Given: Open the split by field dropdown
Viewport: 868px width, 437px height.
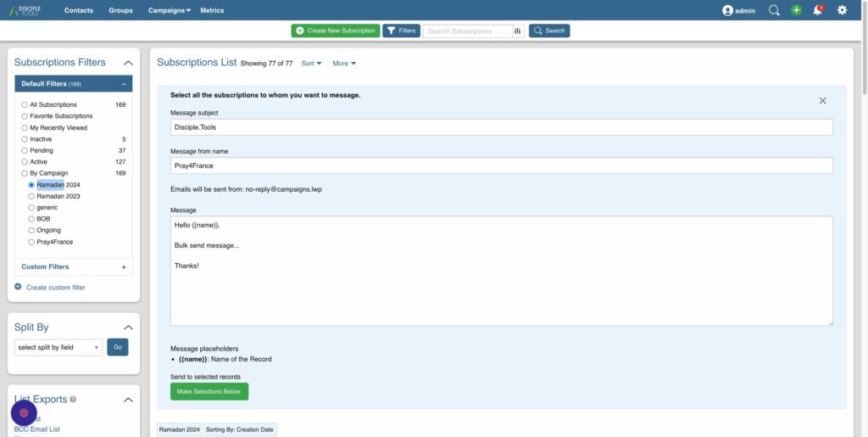Looking at the screenshot, I should [x=58, y=347].
